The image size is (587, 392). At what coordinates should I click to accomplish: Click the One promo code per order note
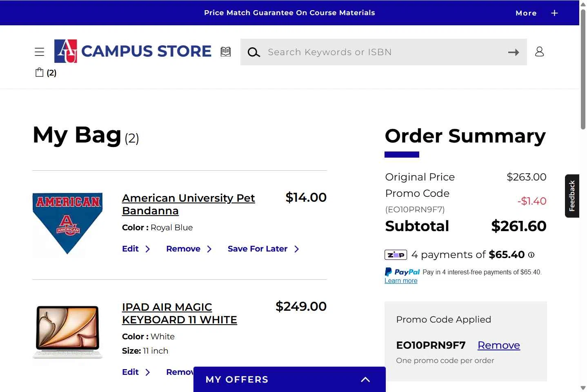tap(445, 361)
